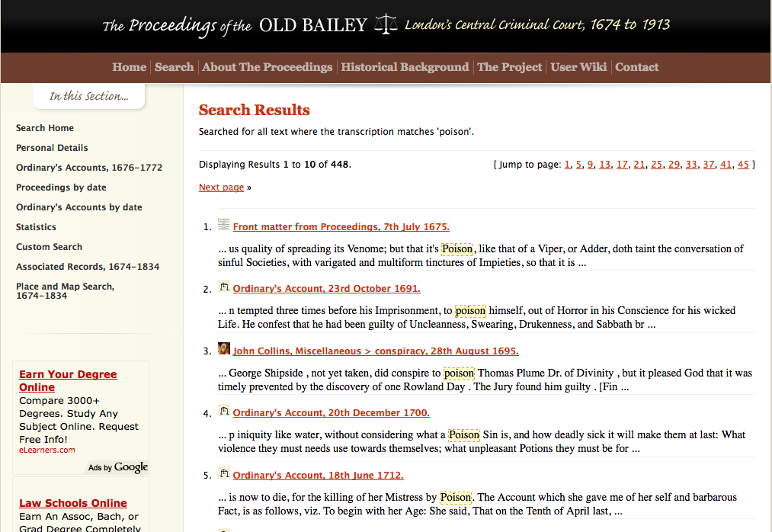The width and height of the screenshot is (772, 532).
Task: Click the portrait icon beside John Collins result
Action: point(224,349)
